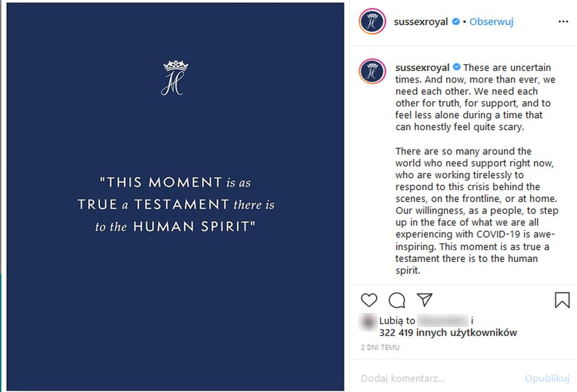Click the verified badge in the caption
This screenshot has width=577, height=392.
[x=457, y=68]
